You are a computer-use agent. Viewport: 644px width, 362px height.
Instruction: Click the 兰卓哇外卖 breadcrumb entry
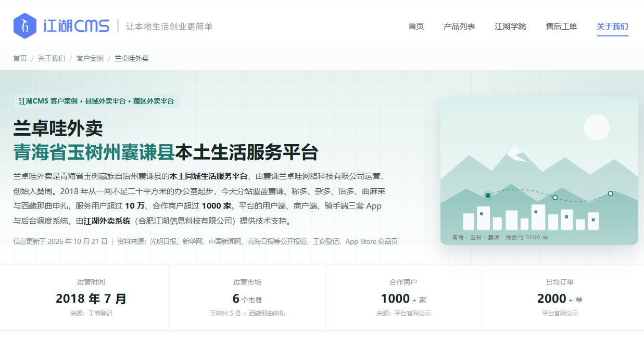[132, 58]
